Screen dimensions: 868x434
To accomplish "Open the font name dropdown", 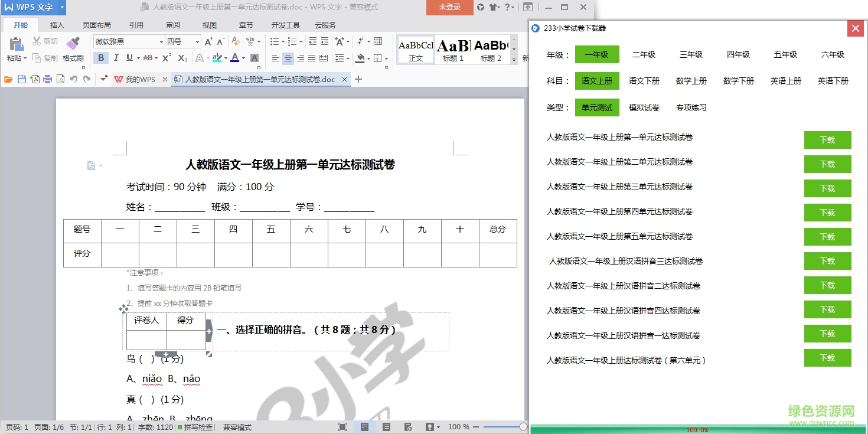I will coord(162,41).
